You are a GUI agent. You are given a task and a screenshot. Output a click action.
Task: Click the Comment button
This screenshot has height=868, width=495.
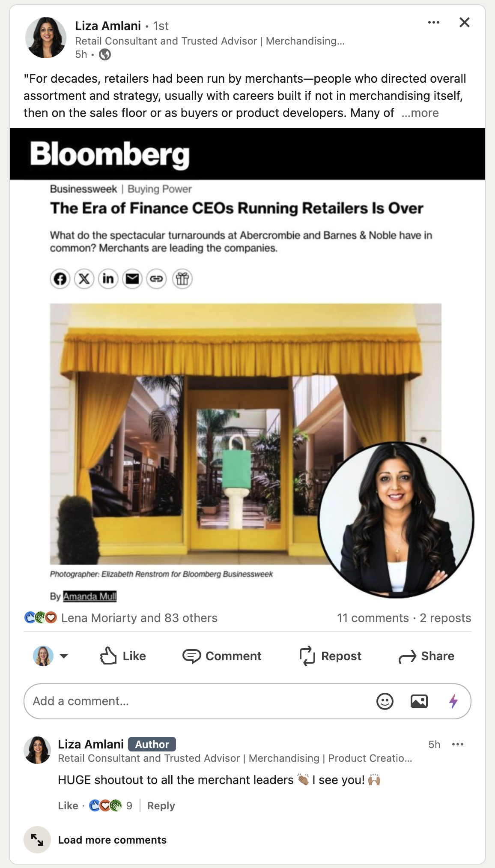tap(222, 656)
